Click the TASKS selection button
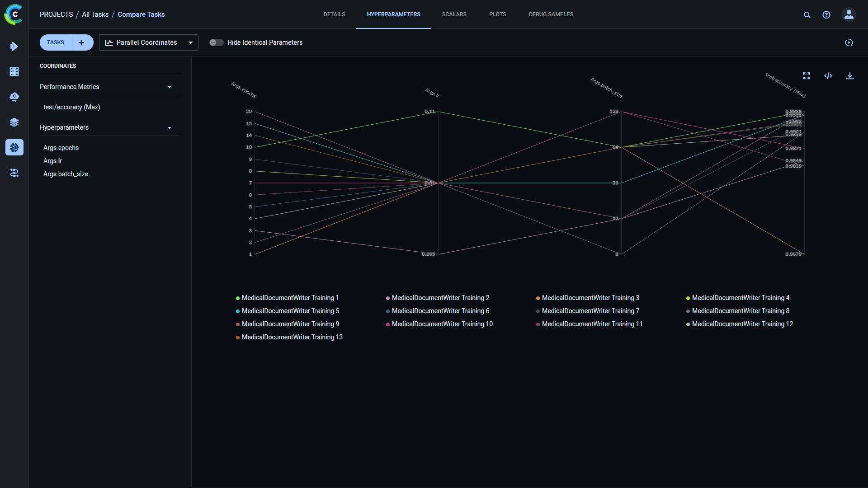This screenshot has height=488, width=868. 55,42
